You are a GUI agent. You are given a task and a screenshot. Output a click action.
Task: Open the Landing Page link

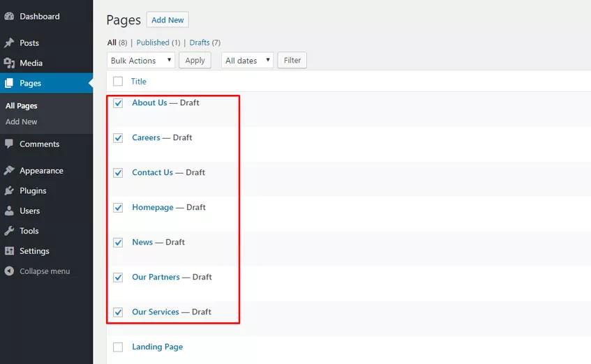[157, 347]
